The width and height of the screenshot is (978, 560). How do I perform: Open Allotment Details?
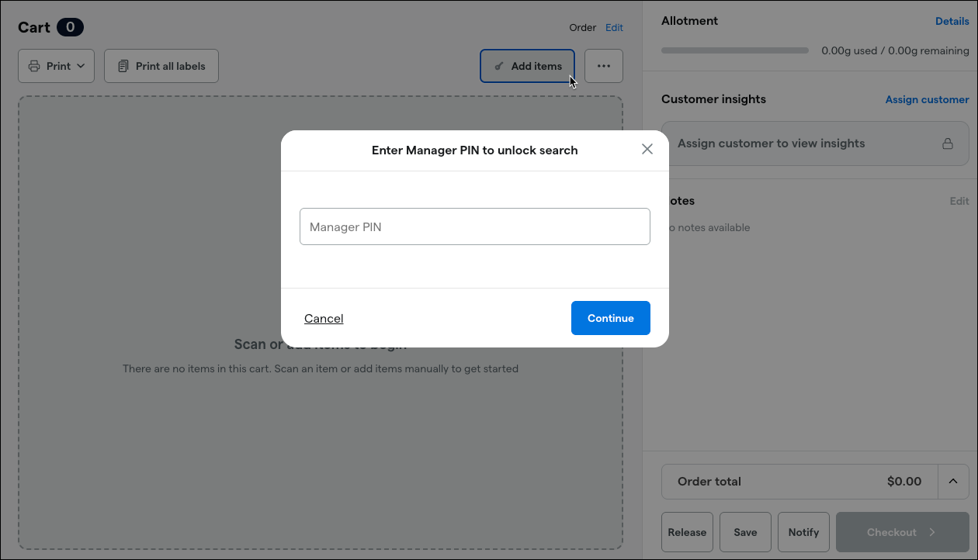tap(952, 21)
